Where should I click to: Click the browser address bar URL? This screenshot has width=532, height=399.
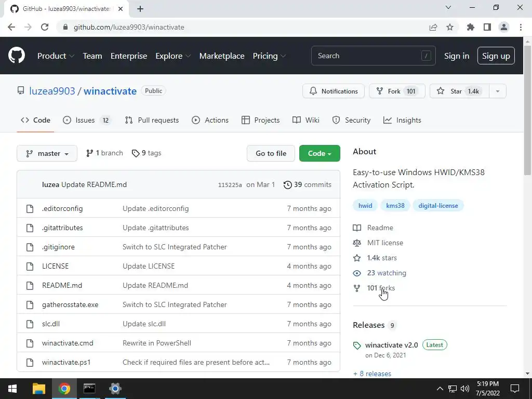[129, 27]
